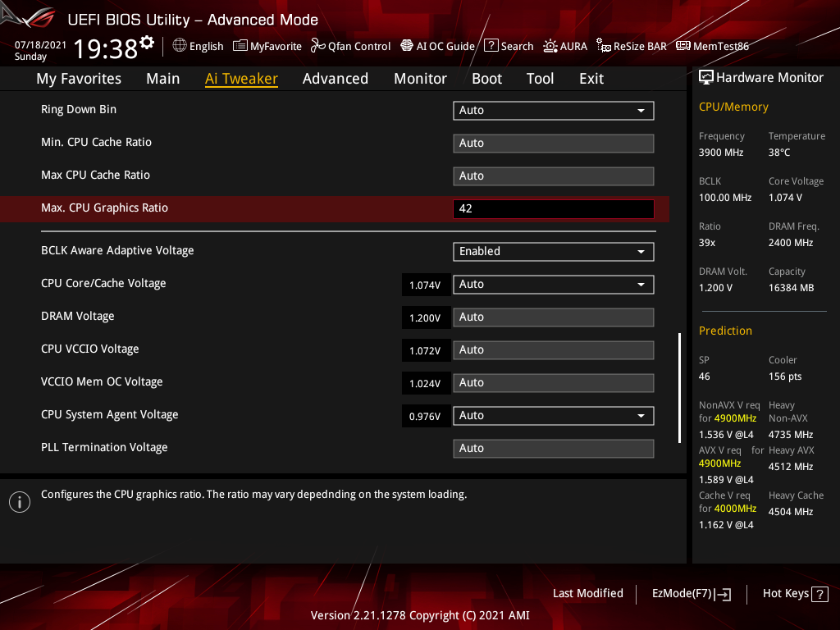This screenshot has height=630, width=840.
Task: Open Qfan Control from the top bar
Action: pos(350,46)
